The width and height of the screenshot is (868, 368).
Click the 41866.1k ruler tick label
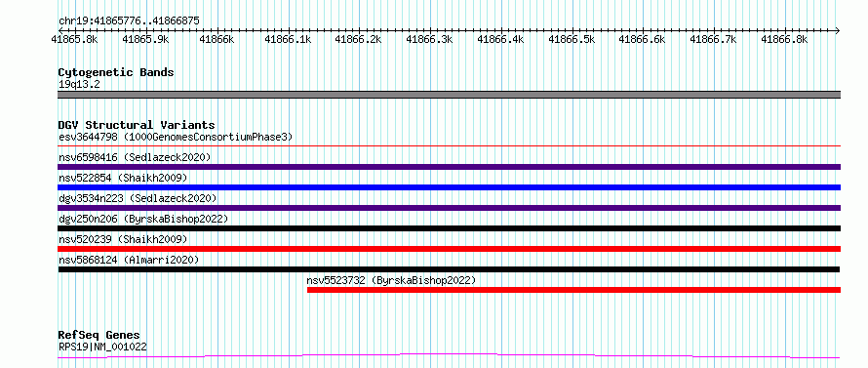point(289,39)
